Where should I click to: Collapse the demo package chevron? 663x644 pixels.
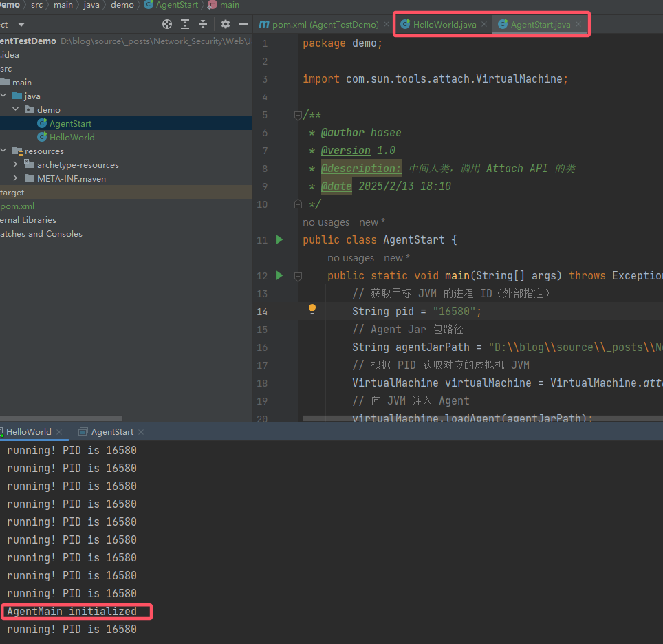16,109
